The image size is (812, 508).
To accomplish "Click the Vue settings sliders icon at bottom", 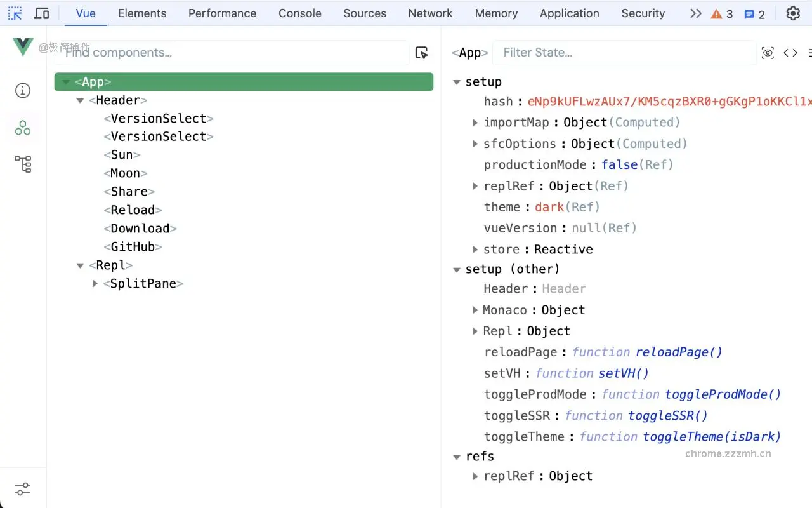I will tap(23, 488).
